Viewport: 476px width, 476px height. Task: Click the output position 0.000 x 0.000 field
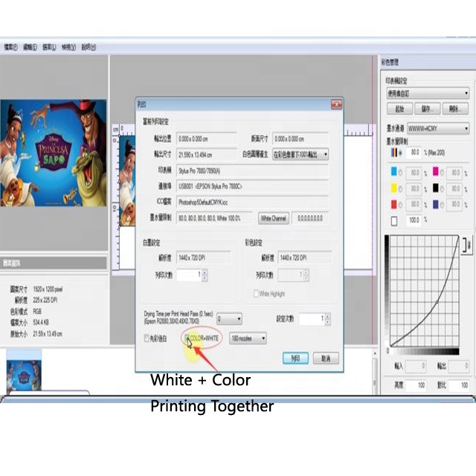click(207, 139)
